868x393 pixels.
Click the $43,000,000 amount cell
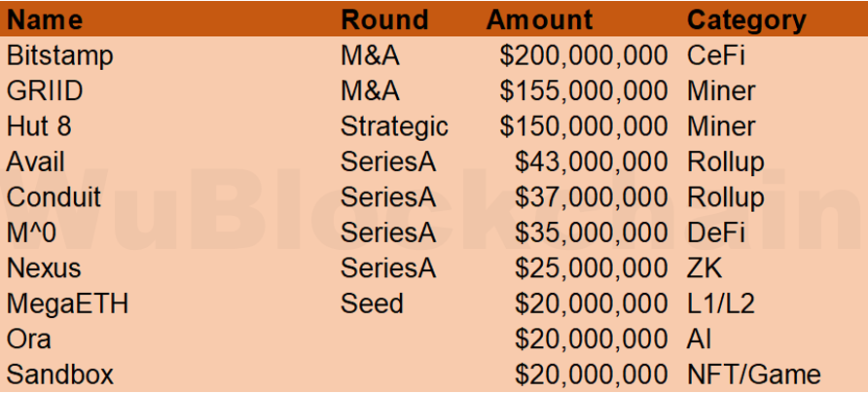pos(592,162)
